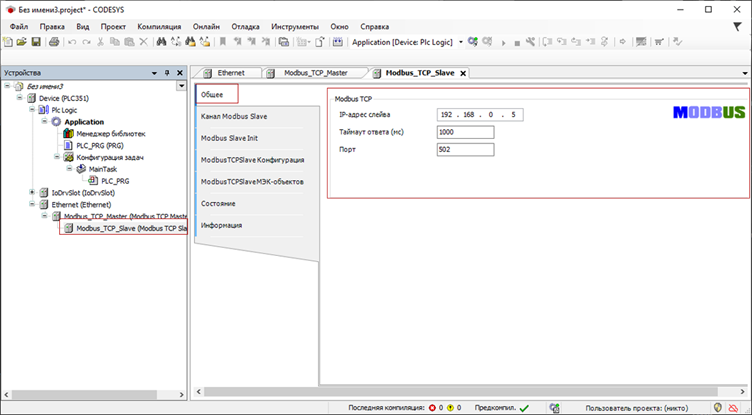
Task: Click the Stop square icon
Action: (x=517, y=43)
